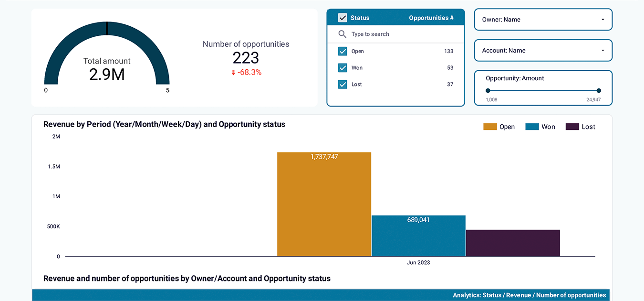The width and height of the screenshot is (644, 301).
Task: Click the red down arrow beside -68.3%
Action: pyautogui.click(x=233, y=73)
